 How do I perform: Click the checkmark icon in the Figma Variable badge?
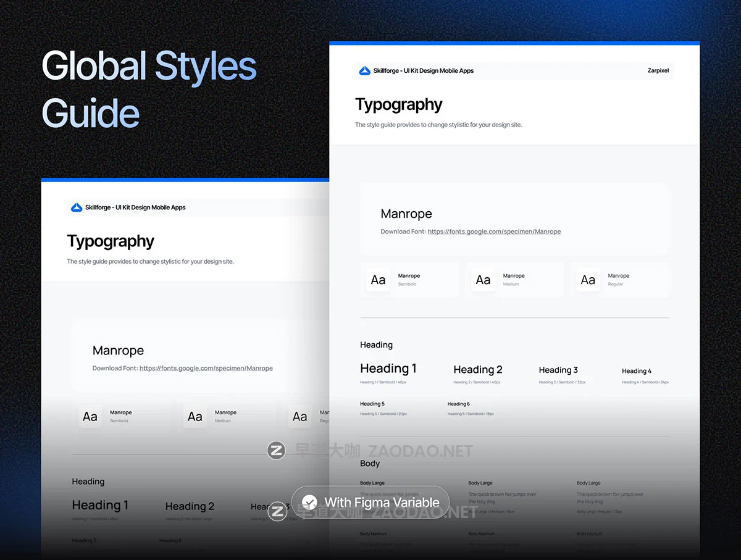coord(310,503)
